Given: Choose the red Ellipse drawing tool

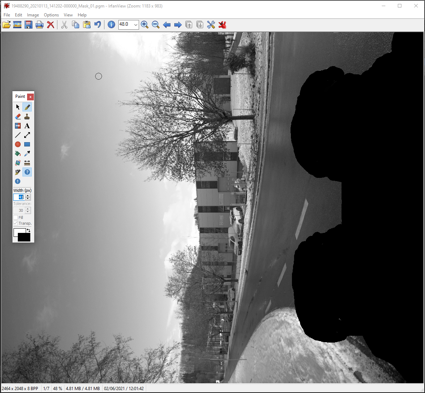Looking at the screenshot, I should coord(18,144).
